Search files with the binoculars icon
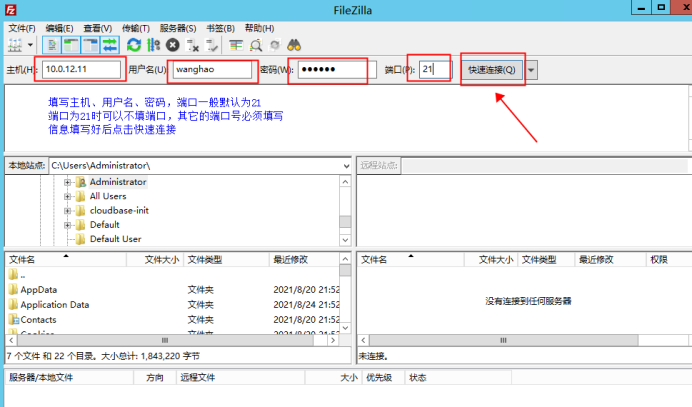 [x=294, y=45]
